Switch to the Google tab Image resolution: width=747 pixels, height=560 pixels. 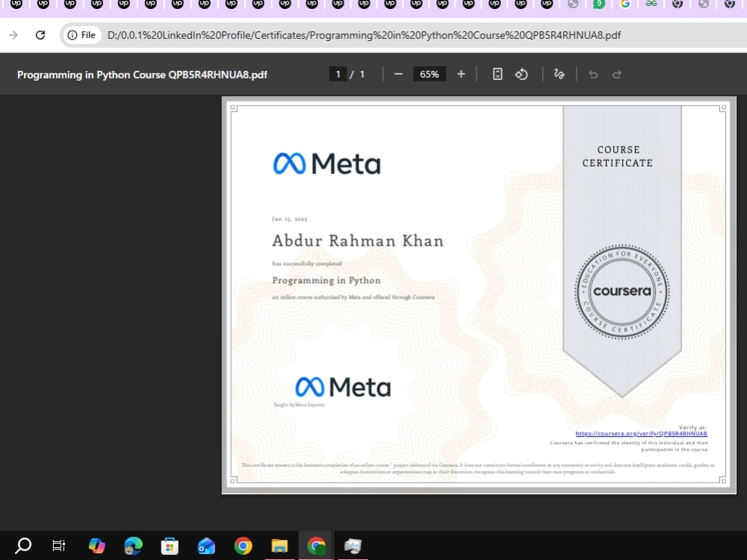(625, 4)
